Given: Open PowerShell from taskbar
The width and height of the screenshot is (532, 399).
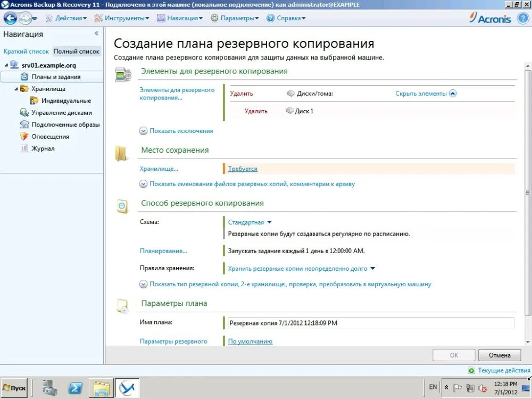Looking at the screenshot, I should point(75,387).
